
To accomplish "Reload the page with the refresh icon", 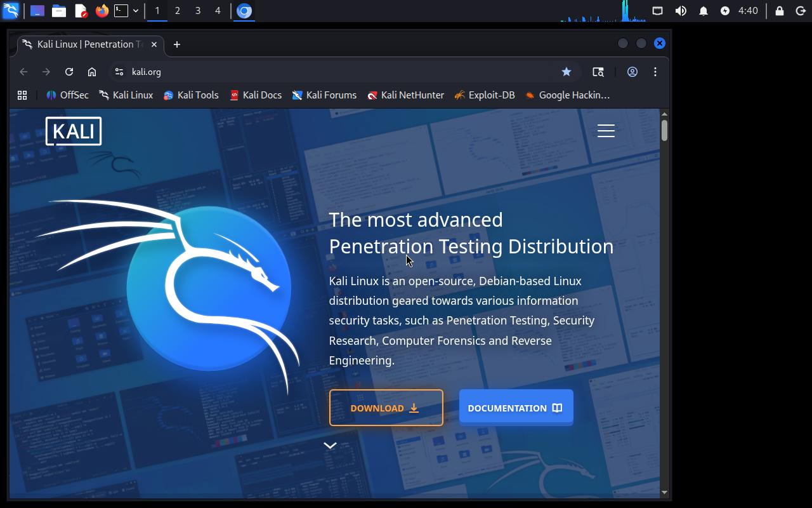I will 69,72.
